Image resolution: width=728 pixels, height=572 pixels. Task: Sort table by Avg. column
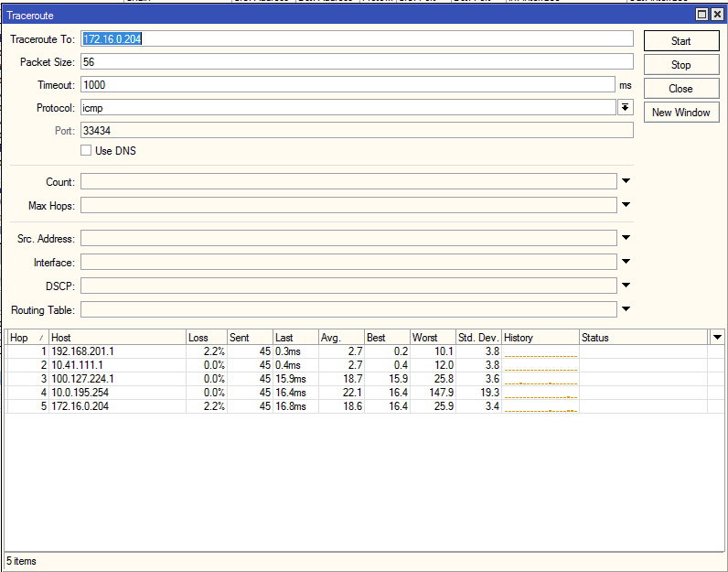[x=341, y=338]
